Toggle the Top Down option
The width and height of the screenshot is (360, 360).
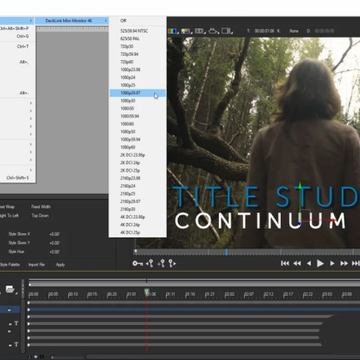pyautogui.click(x=40, y=216)
